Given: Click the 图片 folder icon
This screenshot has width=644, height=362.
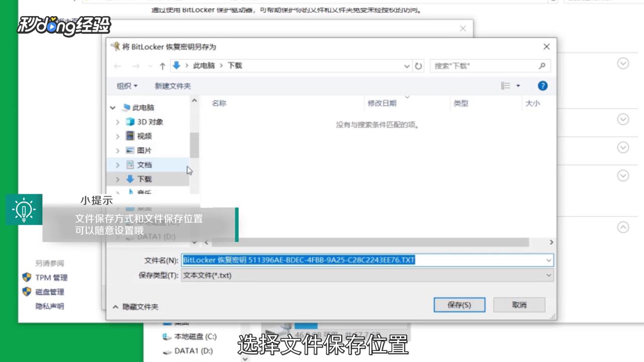Looking at the screenshot, I should (x=130, y=150).
